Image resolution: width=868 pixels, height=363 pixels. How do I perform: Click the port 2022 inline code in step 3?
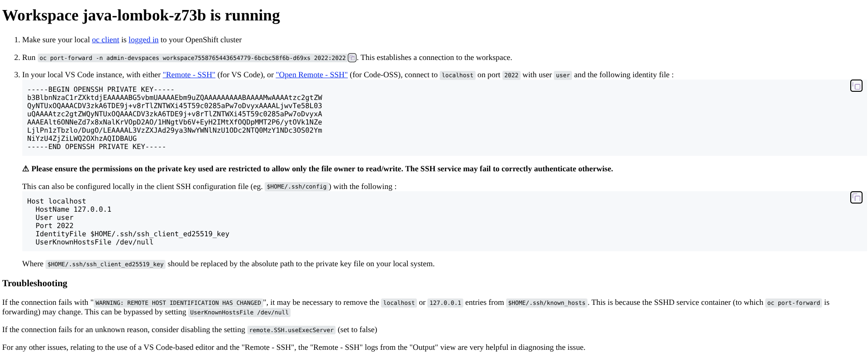coord(511,75)
